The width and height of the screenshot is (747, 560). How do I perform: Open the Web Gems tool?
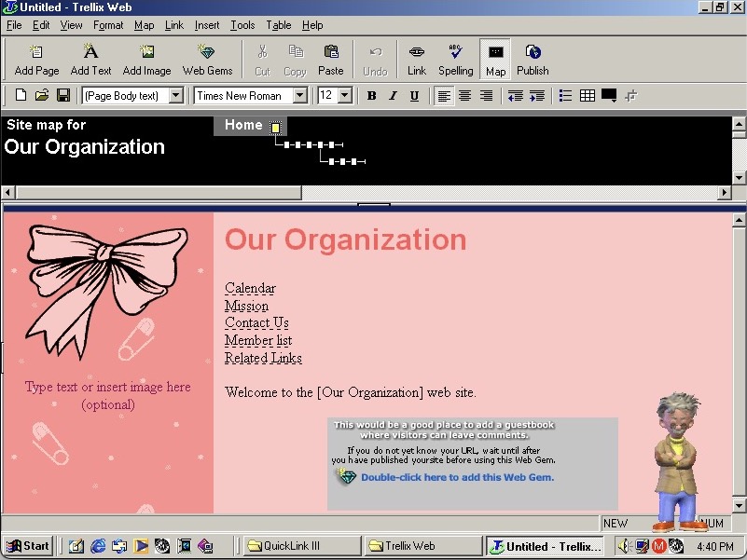207,60
